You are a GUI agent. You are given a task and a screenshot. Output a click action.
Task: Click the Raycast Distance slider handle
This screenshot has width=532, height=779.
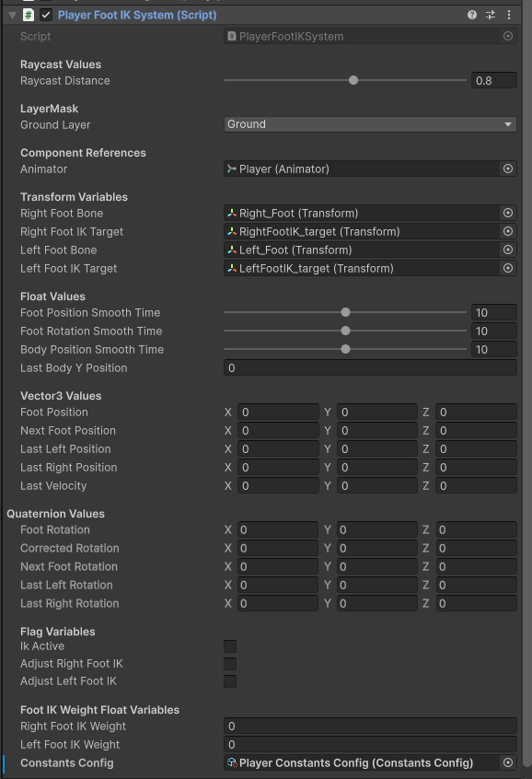point(353,80)
